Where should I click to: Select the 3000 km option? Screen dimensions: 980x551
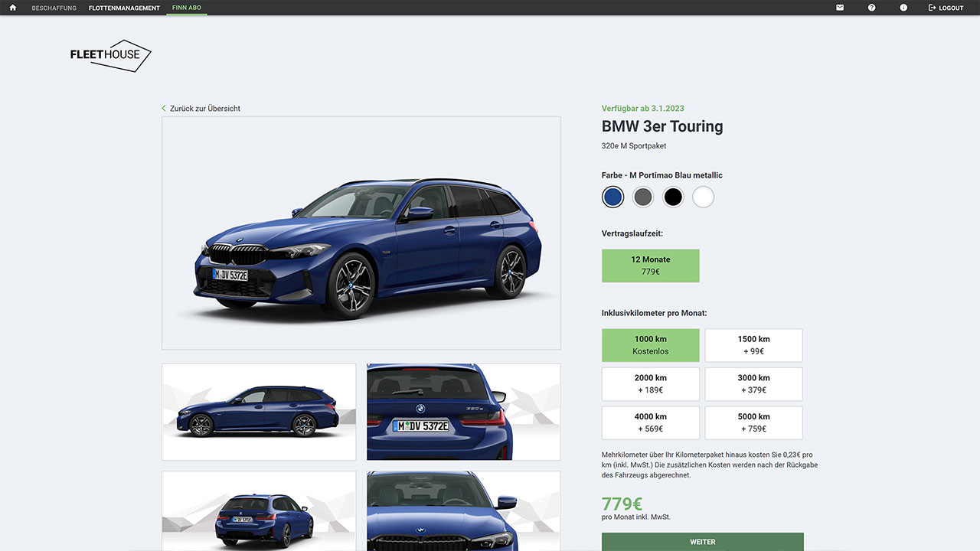click(x=753, y=384)
